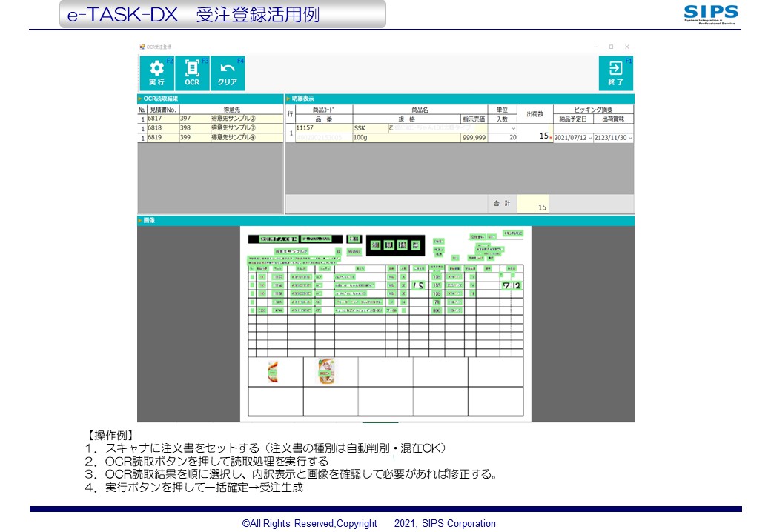Click the 規格 field showing 100g
This screenshot has height=532, width=771.
tap(406, 138)
